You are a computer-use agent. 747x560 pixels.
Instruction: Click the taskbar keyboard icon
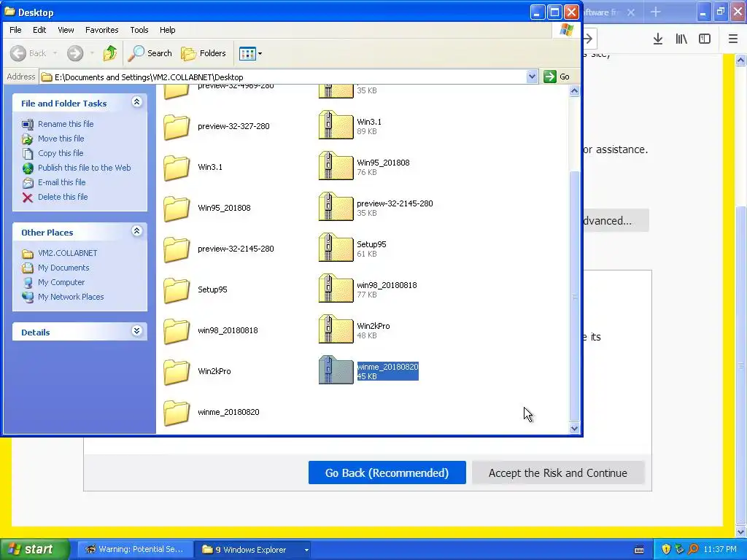point(639,550)
